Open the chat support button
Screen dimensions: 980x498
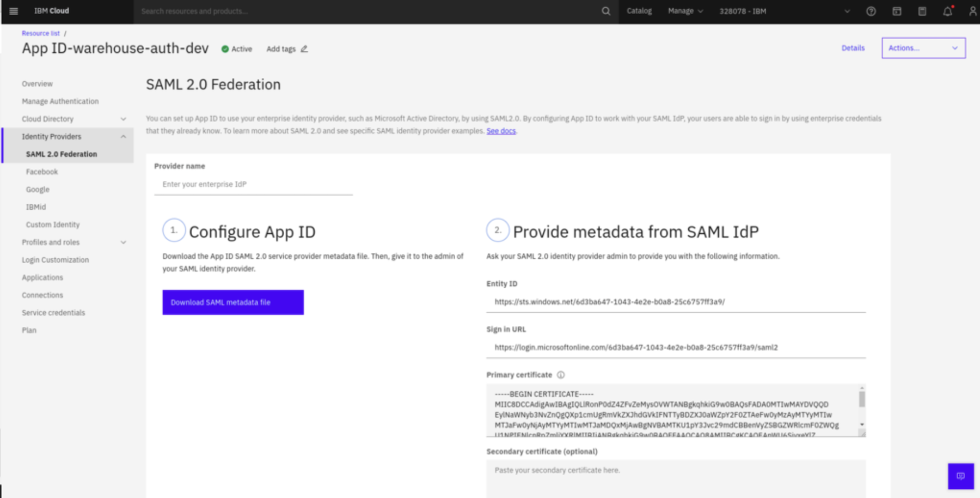961,476
